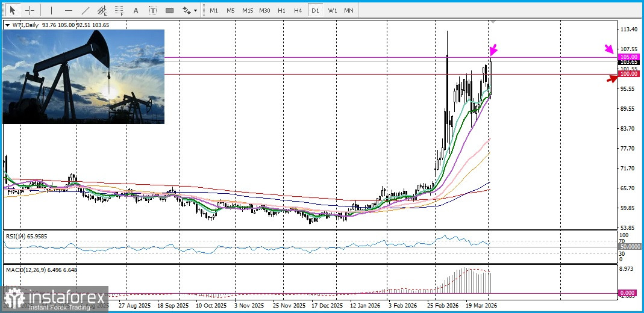Viewport: 644px width, 313px height.
Task: Insert a text label object
Action: [x=152, y=10]
